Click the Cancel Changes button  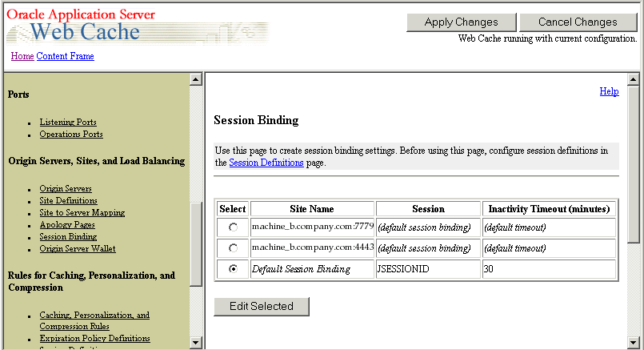578,22
